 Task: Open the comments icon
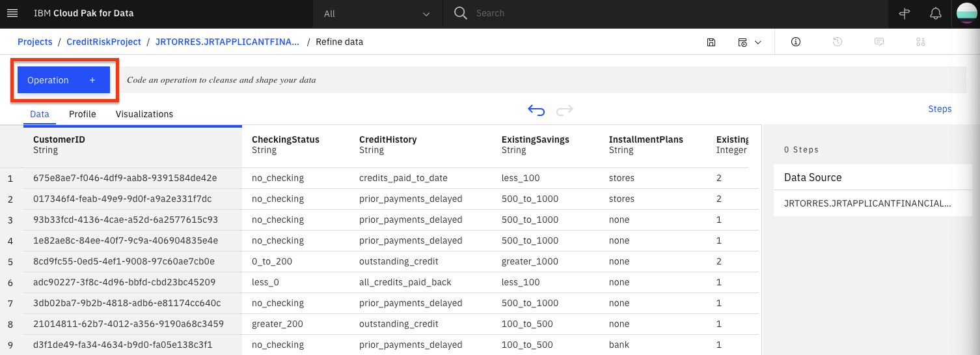[x=879, y=42]
